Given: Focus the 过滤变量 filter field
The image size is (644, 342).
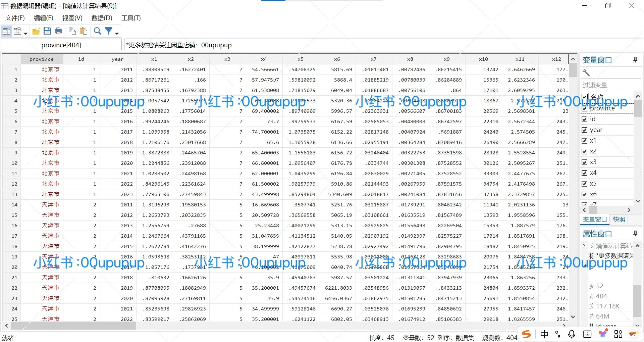Looking at the screenshot, I should pyautogui.click(x=611, y=85).
